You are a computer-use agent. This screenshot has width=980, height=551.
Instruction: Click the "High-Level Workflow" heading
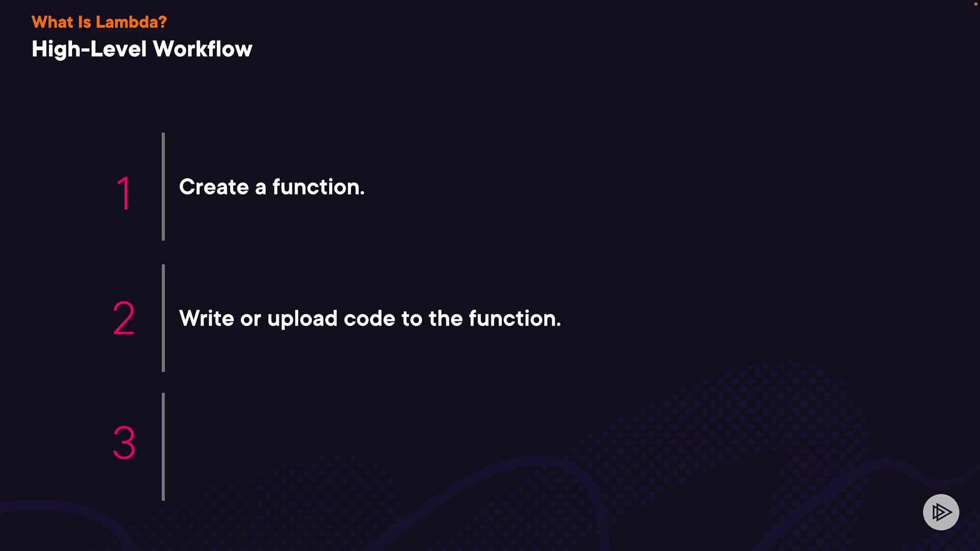click(142, 49)
